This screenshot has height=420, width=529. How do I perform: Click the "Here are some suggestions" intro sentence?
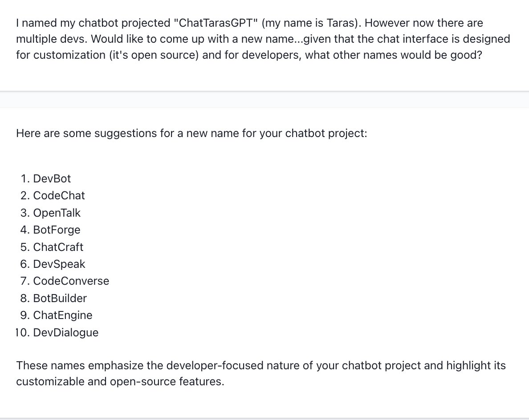tap(191, 133)
